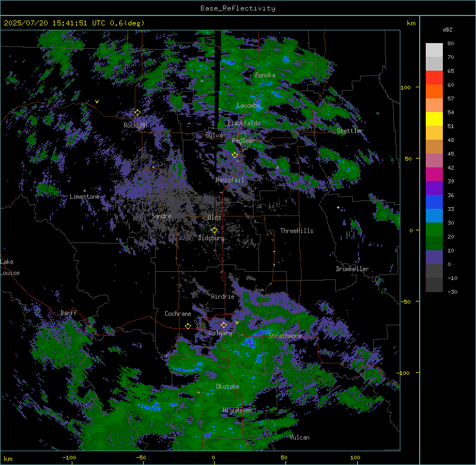Click the Drumheller town label
Image resolution: width=476 pixels, height=465 pixels.
(352, 269)
